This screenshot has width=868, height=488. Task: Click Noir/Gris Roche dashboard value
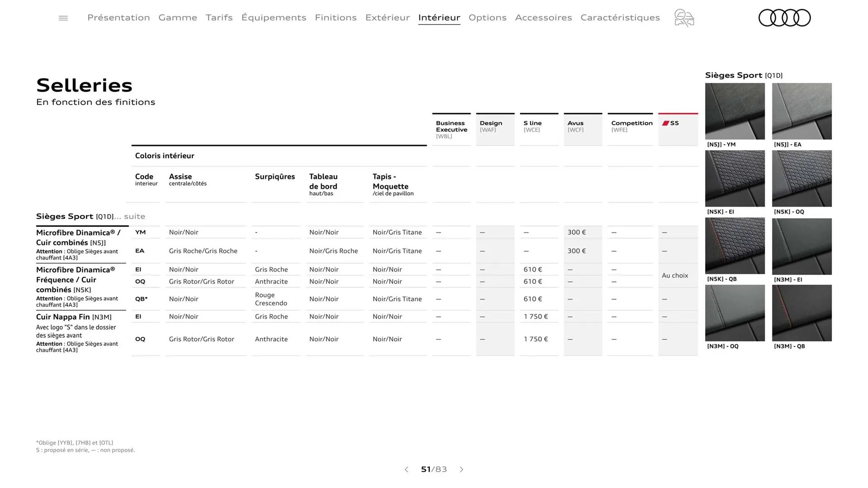pos(334,251)
